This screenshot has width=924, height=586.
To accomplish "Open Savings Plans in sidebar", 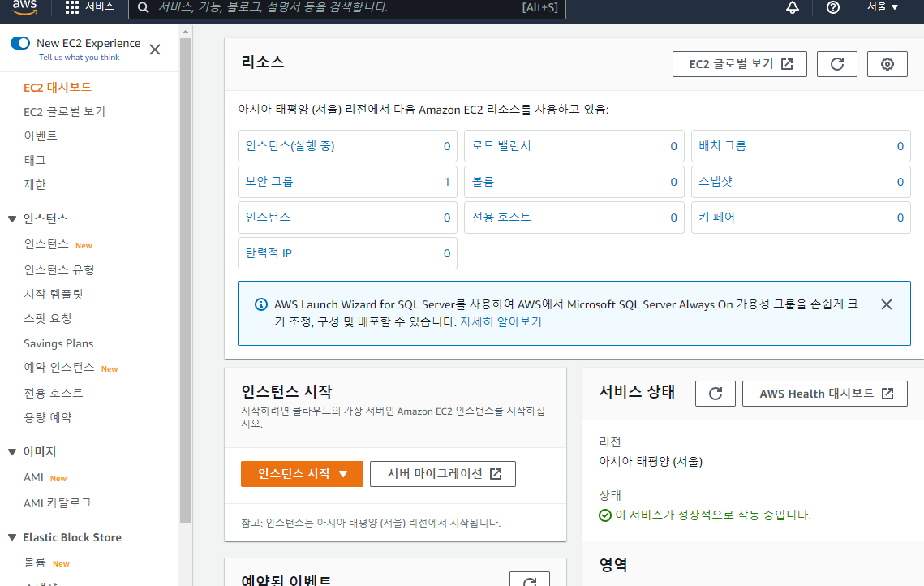I will (x=58, y=343).
